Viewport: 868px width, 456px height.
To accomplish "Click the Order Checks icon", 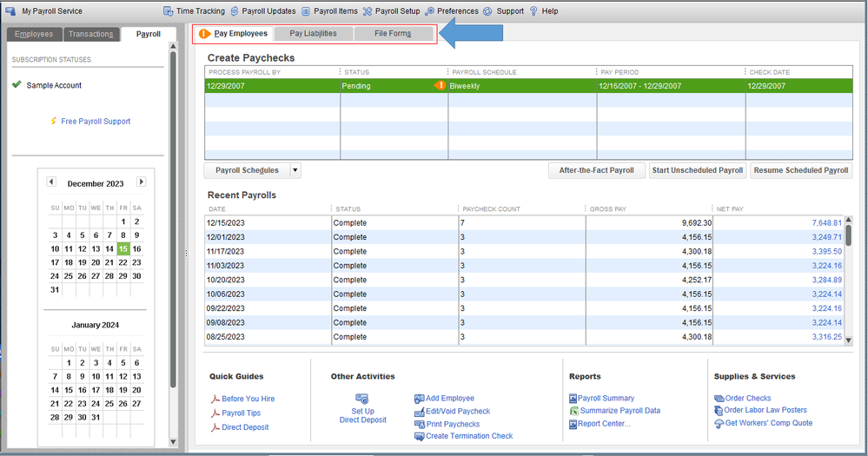I will click(719, 399).
